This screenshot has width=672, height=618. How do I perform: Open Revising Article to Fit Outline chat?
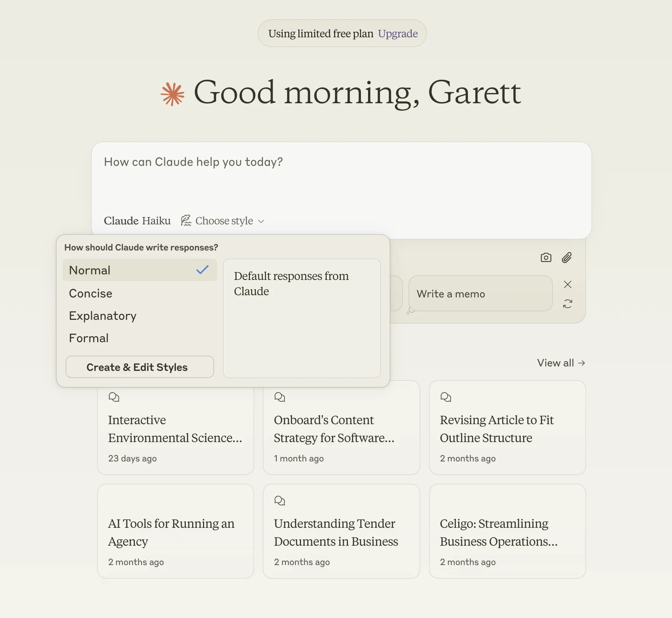coord(507,427)
